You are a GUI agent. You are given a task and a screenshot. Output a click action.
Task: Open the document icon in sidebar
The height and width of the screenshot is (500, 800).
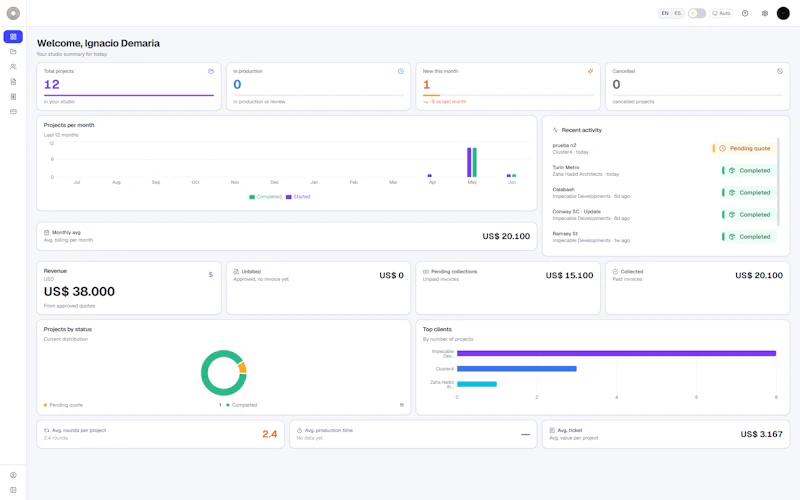click(13, 82)
